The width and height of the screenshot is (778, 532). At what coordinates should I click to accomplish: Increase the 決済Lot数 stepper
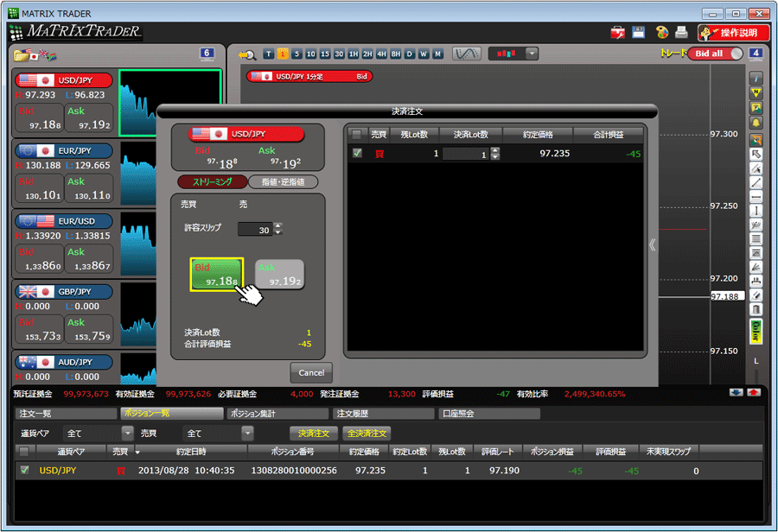[x=495, y=150]
